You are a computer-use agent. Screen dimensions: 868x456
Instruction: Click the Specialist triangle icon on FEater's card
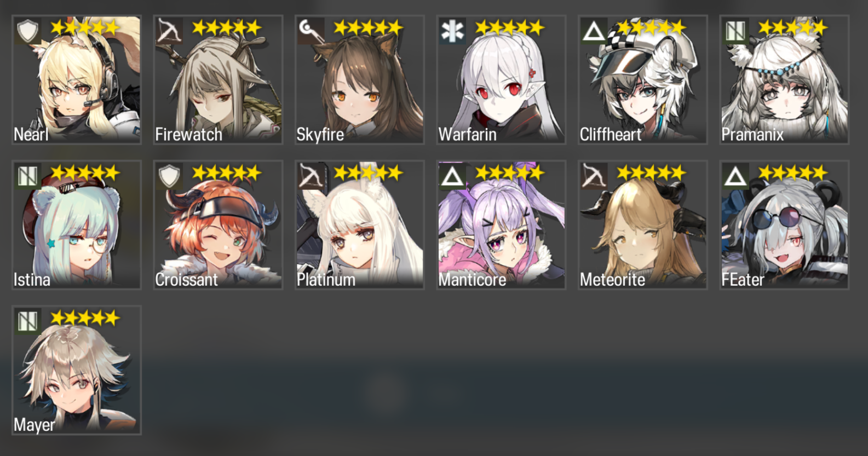[x=735, y=176]
